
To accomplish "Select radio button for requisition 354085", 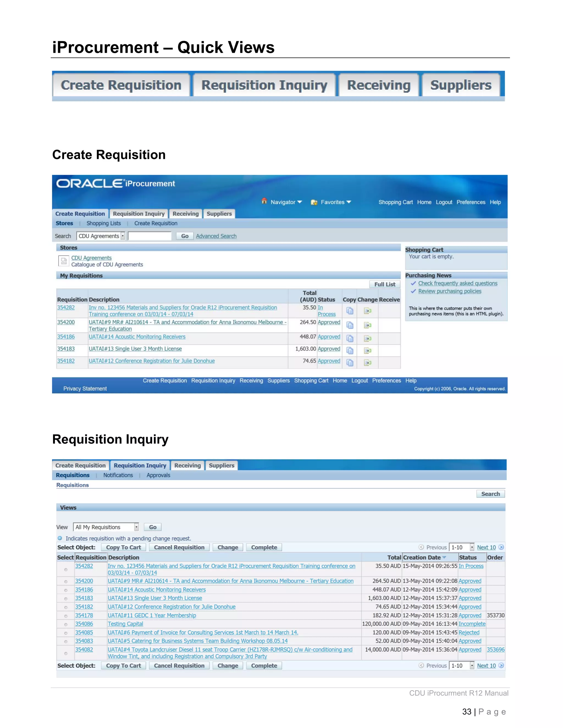I will 66,633.
